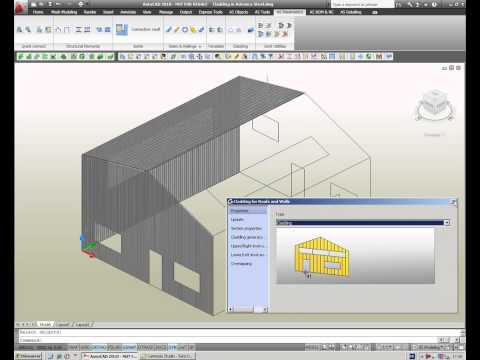The image size is (480, 360).
Task: Close the Cladding for Roofs and Walls dialog
Action: pyautogui.click(x=453, y=202)
